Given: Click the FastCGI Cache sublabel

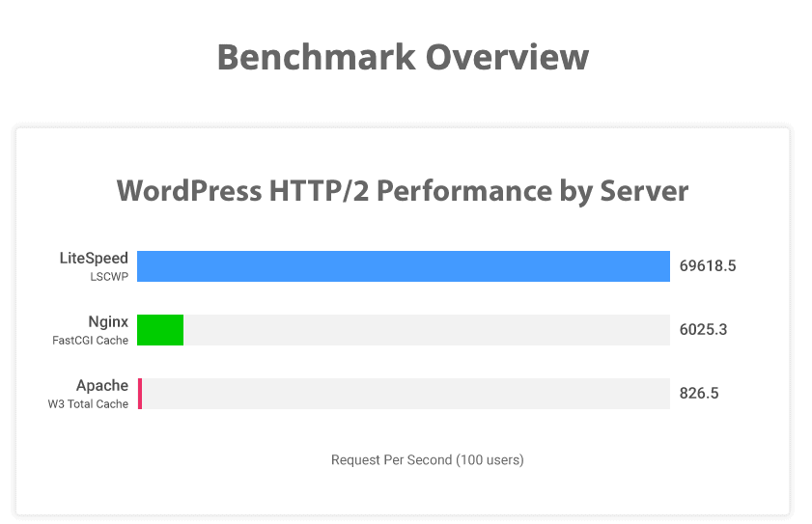Looking at the screenshot, I should (90, 340).
